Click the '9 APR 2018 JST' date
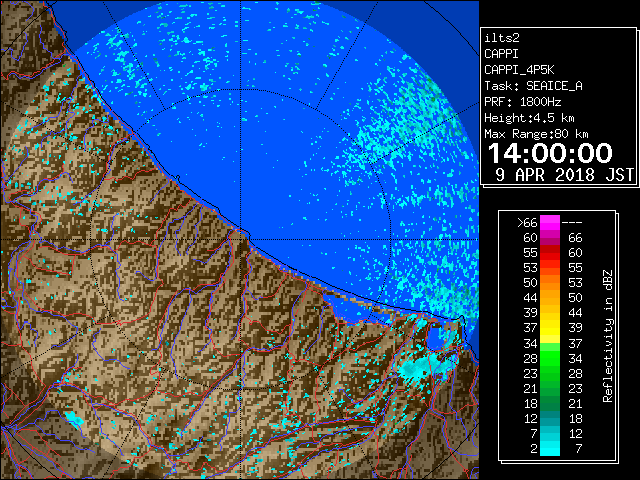 (x=564, y=175)
